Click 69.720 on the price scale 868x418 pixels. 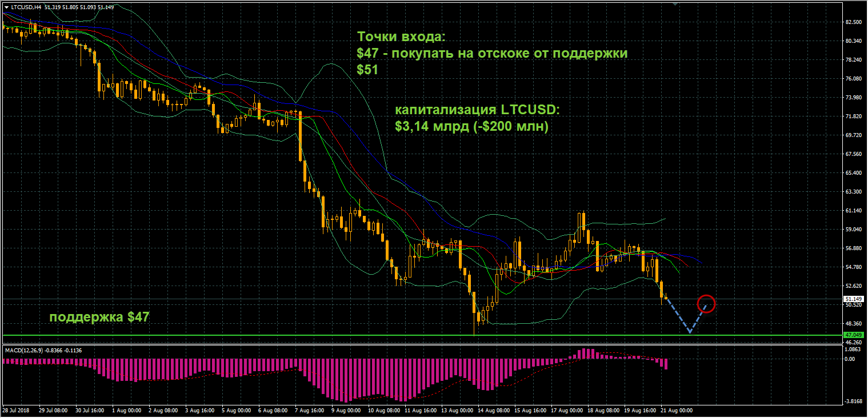853,135
